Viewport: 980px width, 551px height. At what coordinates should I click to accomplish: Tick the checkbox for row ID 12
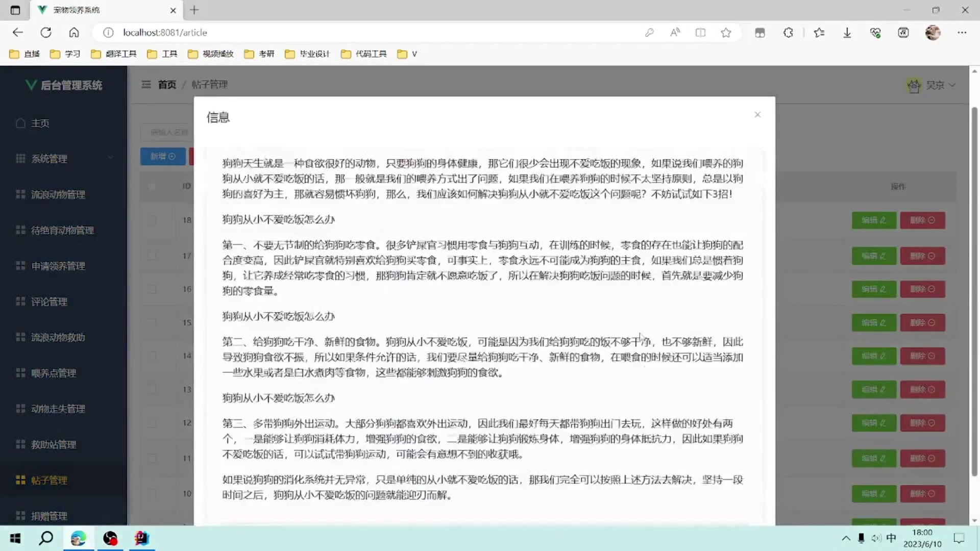coord(152,423)
